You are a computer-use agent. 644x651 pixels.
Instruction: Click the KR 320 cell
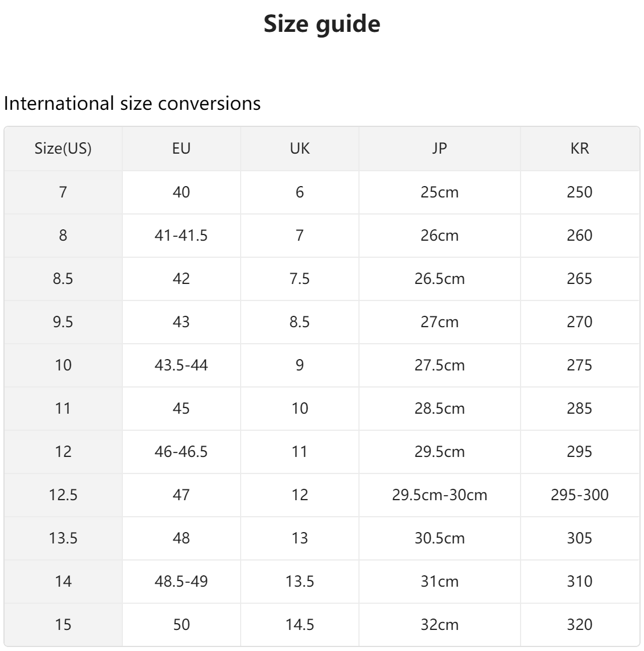(x=579, y=624)
